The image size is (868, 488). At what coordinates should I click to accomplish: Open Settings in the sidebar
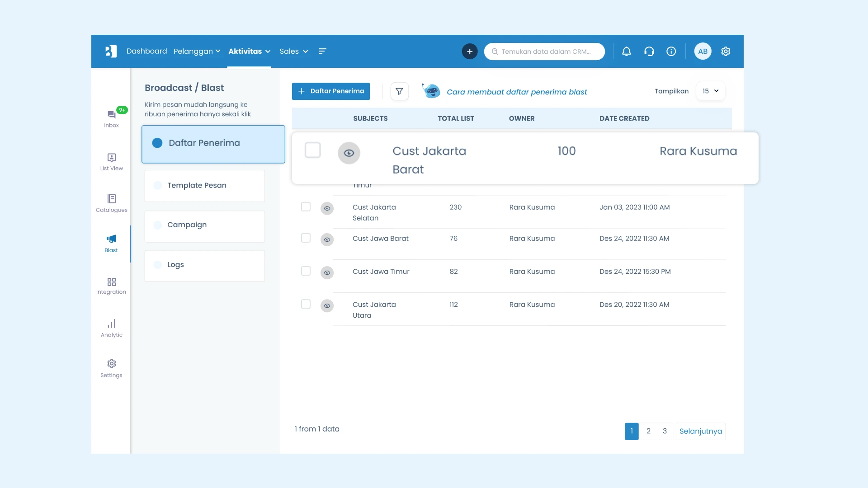(x=111, y=369)
